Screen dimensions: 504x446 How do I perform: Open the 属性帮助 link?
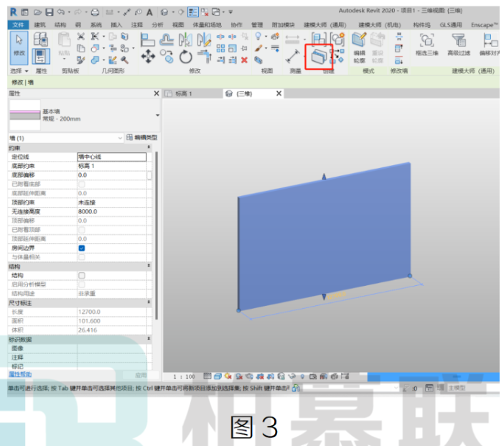coord(20,375)
